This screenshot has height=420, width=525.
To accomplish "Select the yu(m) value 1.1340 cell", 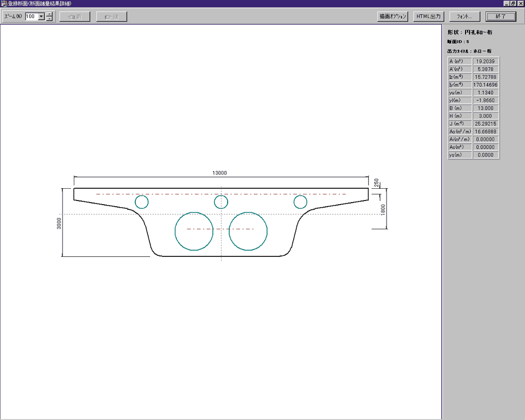I will tap(485, 92).
